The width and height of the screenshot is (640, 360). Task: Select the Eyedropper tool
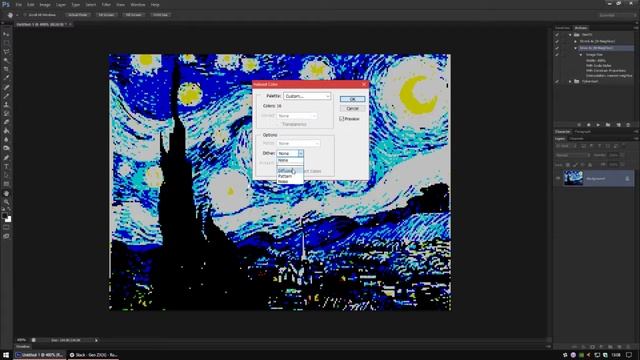point(6,78)
